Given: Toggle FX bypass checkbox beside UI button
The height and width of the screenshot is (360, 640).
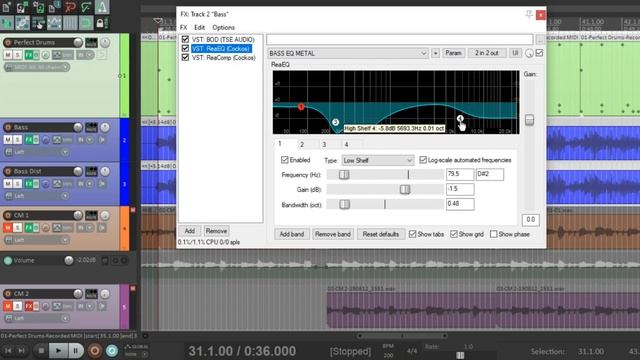Looking at the screenshot, I should click(539, 53).
